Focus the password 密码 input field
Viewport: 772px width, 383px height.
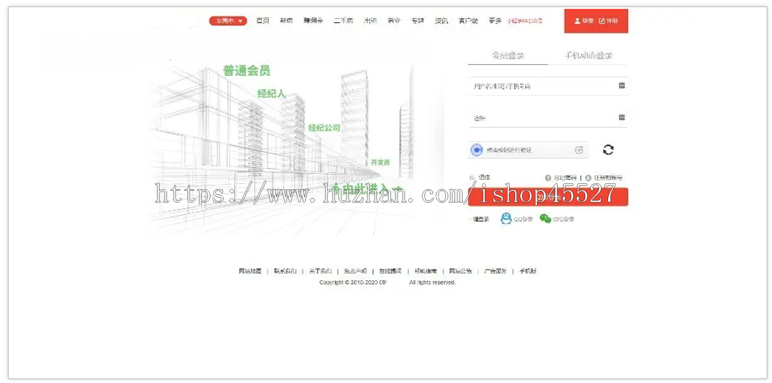[548, 118]
